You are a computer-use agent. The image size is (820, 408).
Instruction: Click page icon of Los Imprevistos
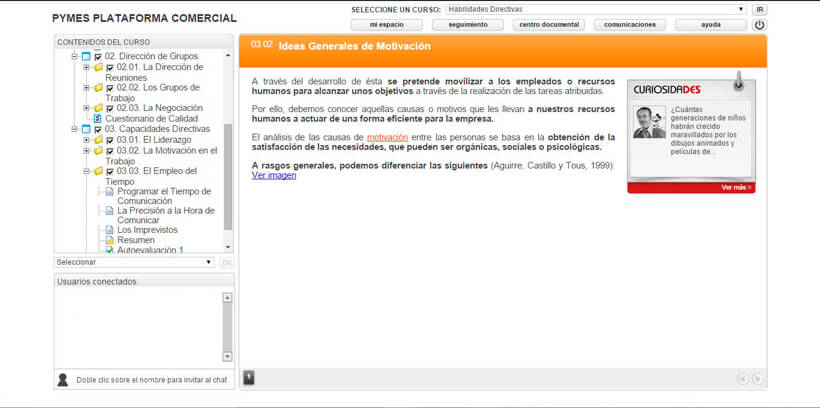109,230
